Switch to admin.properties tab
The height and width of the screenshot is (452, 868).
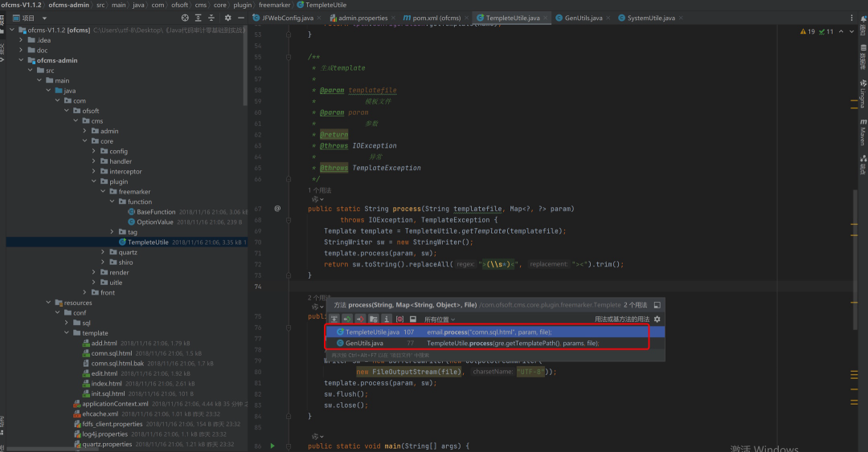[x=362, y=18]
